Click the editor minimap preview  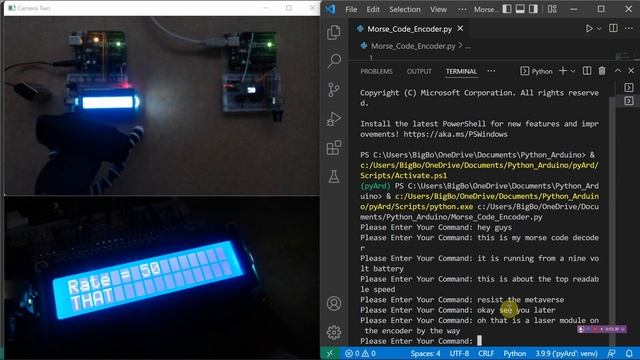click(x=623, y=56)
